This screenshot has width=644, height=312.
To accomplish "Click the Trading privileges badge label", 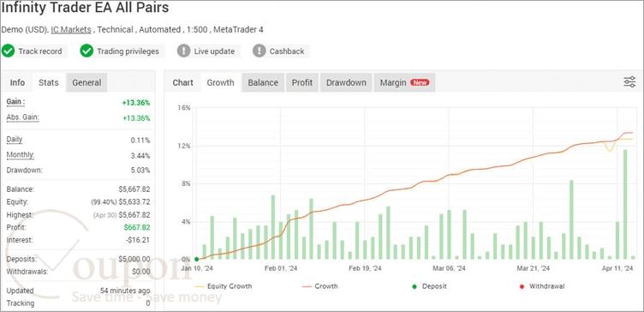I will click(x=128, y=51).
